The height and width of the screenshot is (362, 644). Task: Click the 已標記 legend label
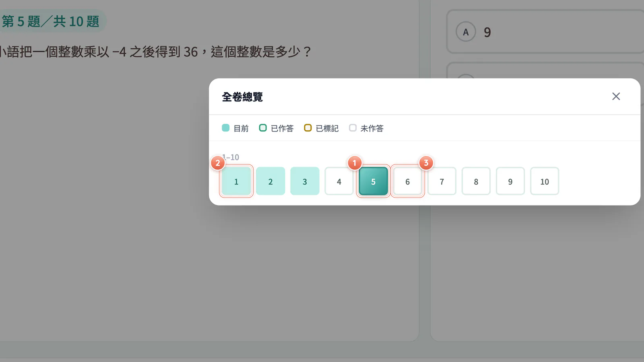(327, 128)
